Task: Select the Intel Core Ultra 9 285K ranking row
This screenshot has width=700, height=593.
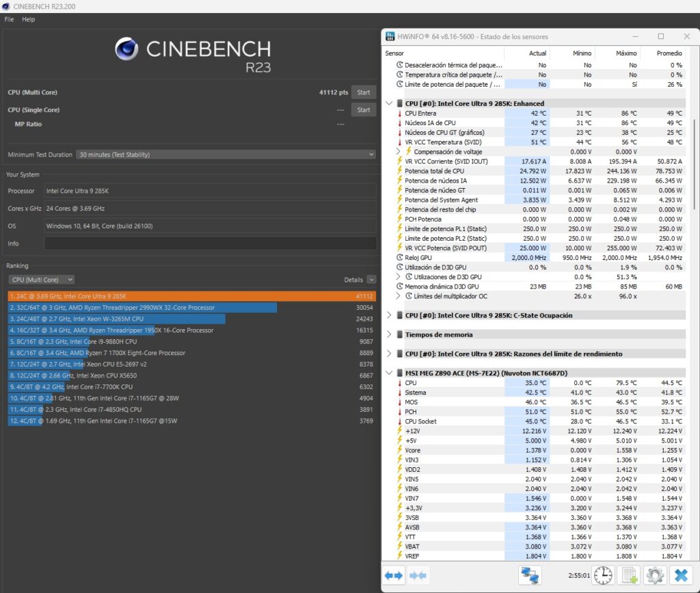Action: [x=192, y=296]
